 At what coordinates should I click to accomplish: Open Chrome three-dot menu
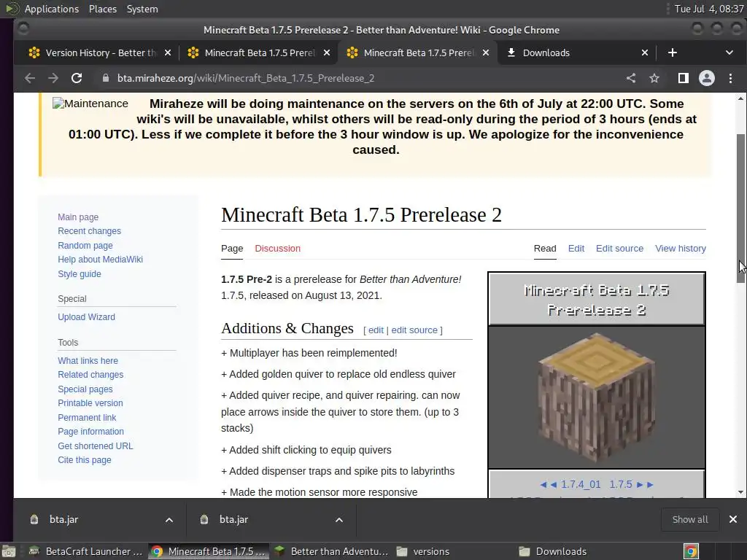point(730,78)
